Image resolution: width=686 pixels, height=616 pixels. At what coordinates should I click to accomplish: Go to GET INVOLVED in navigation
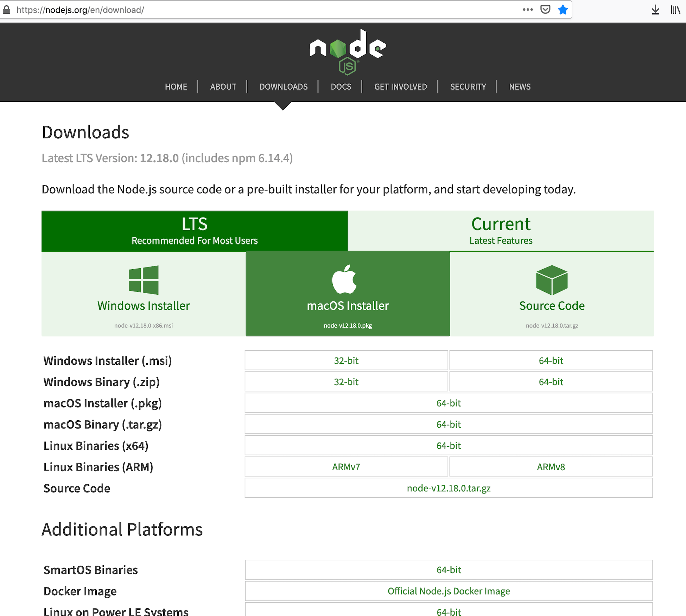click(400, 87)
